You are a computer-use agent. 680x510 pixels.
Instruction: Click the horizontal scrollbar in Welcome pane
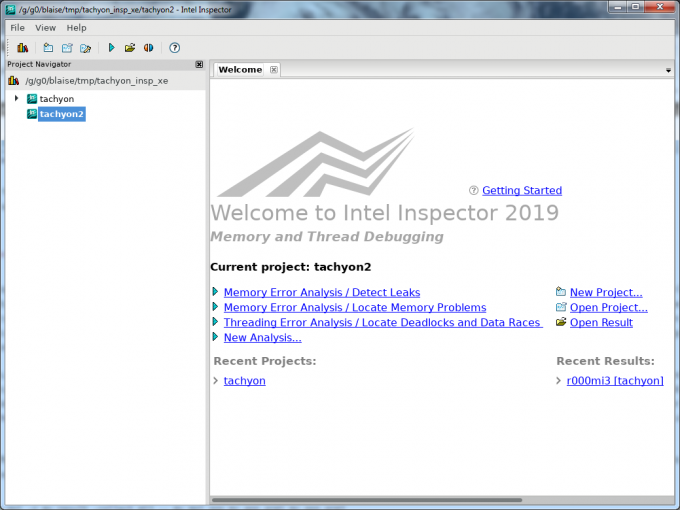pyautogui.click(x=367, y=500)
